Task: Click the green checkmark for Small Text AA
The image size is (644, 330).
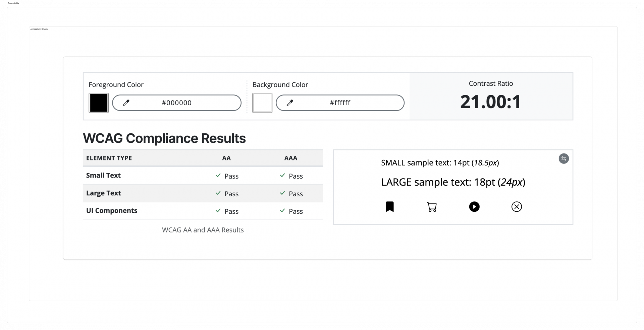Action: click(218, 175)
